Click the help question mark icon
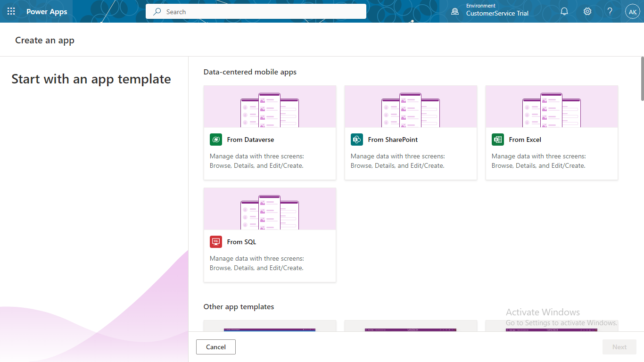The image size is (644, 362). click(610, 11)
